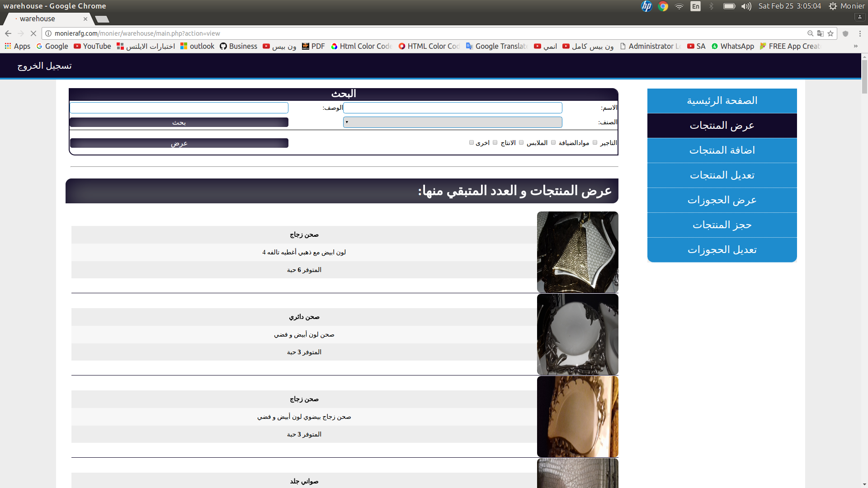
Task: Open the Google bookmark
Action: click(x=52, y=46)
